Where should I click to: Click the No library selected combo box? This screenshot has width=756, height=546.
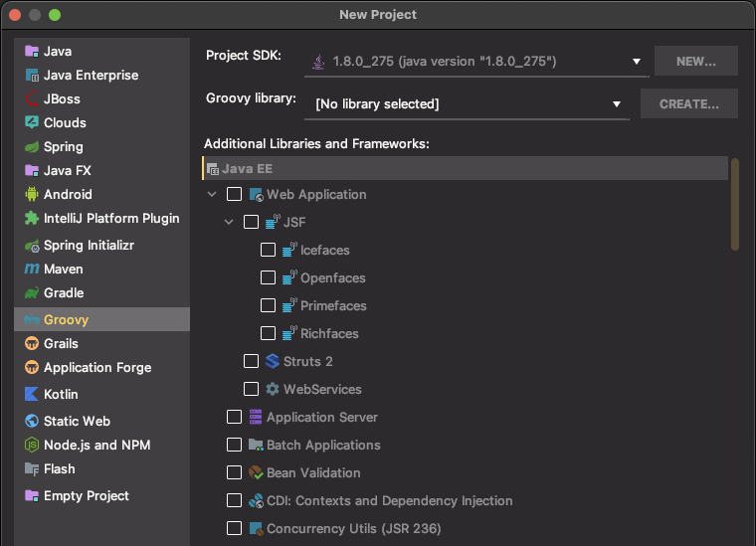(467, 104)
